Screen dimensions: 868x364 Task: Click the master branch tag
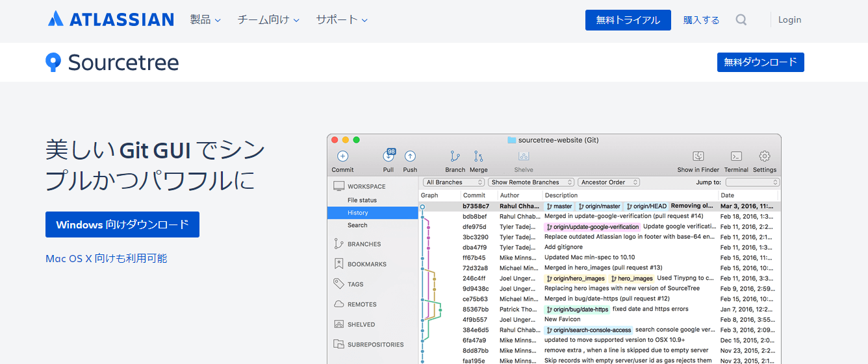coord(559,206)
